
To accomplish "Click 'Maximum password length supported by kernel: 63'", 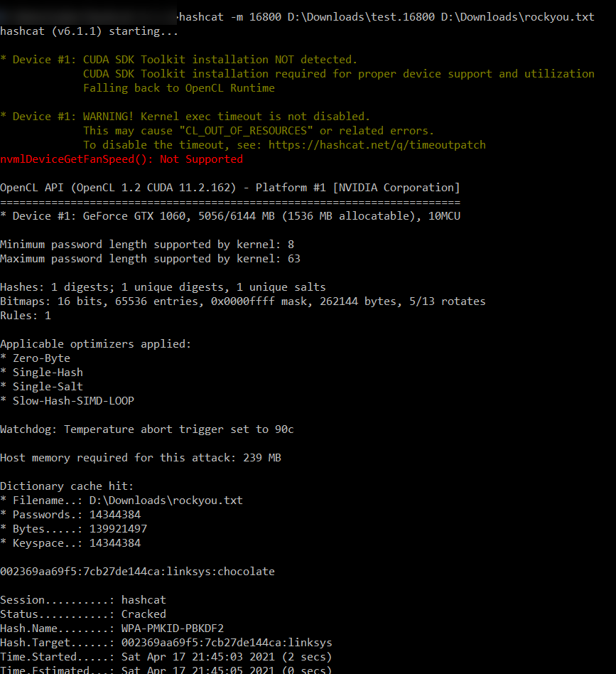I will (150, 259).
